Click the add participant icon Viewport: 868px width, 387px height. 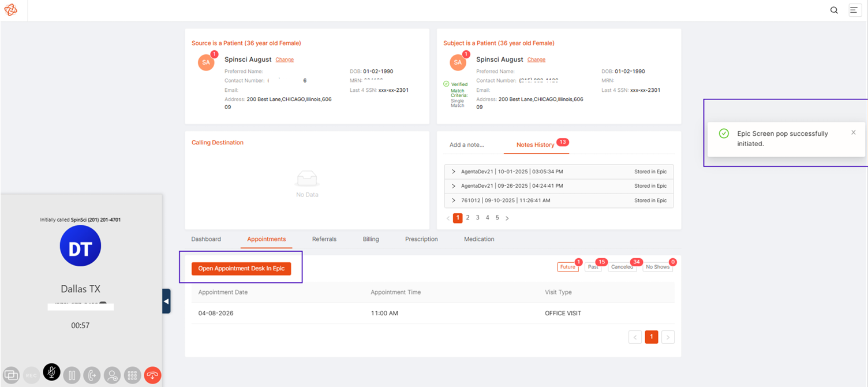(112, 375)
